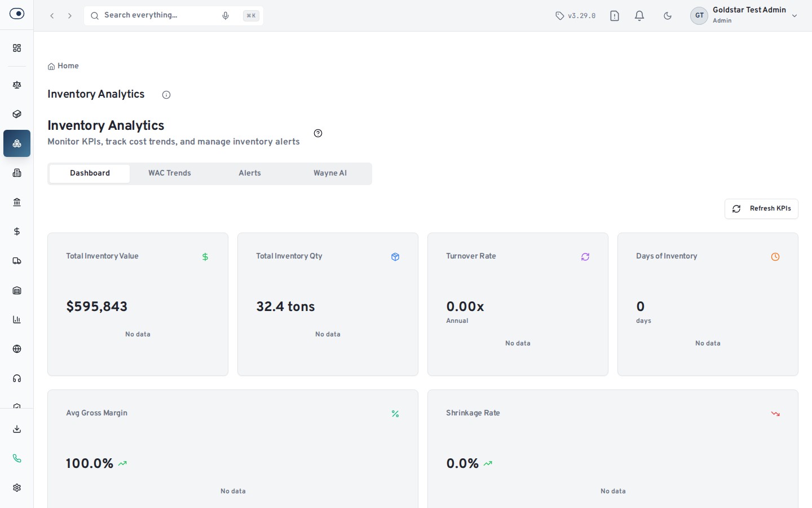Switch to the Alerts tab
Viewport: 812px width, 508px height.
pyautogui.click(x=250, y=173)
